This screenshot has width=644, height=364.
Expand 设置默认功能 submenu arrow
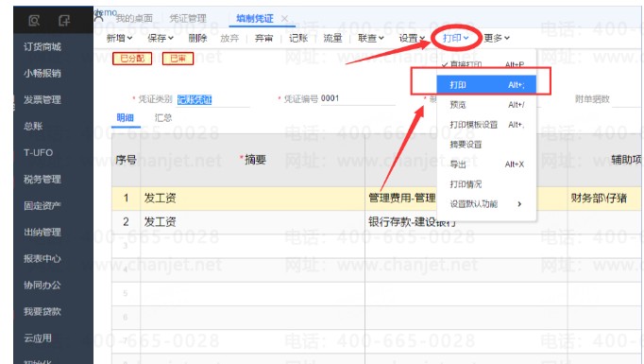[x=519, y=204]
